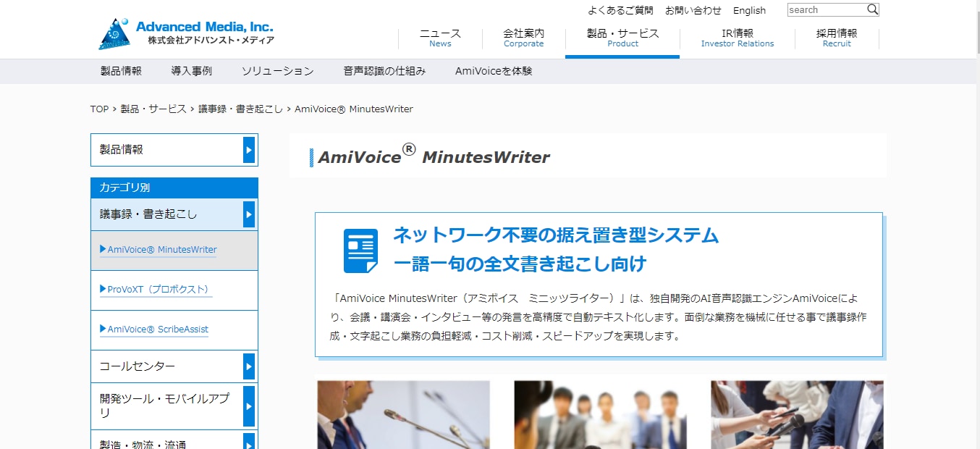
Task: Click 製品・サービス in the breadcrumb
Action: (153, 109)
